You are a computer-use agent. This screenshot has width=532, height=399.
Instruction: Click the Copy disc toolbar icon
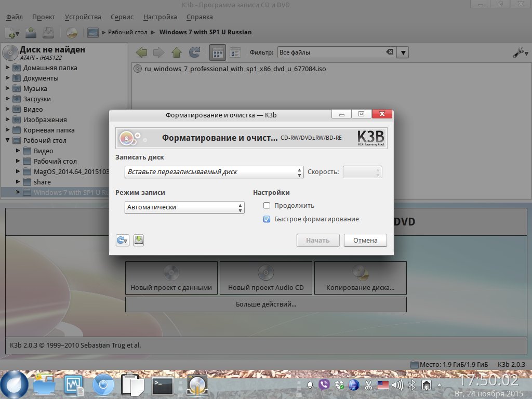(x=72, y=33)
